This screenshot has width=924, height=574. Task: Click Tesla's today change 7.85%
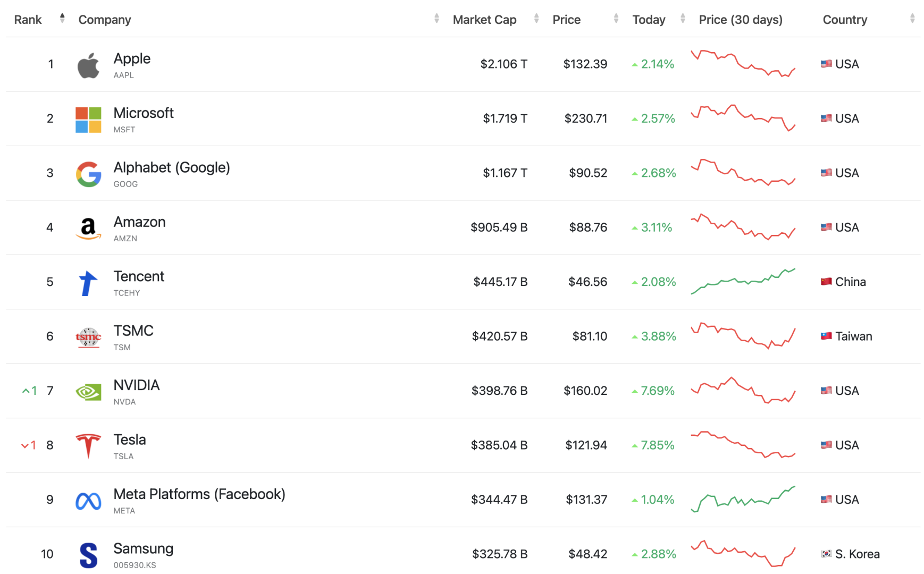click(x=657, y=445)
